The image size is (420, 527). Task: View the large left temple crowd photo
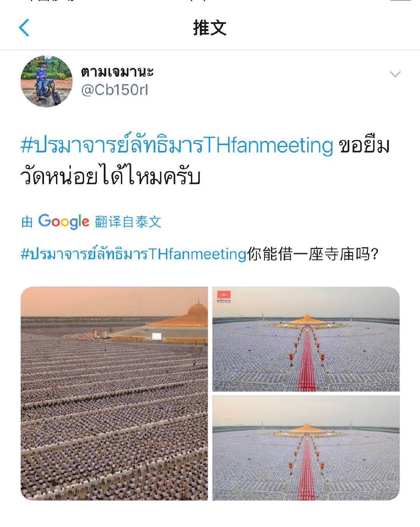coord(114,394)
